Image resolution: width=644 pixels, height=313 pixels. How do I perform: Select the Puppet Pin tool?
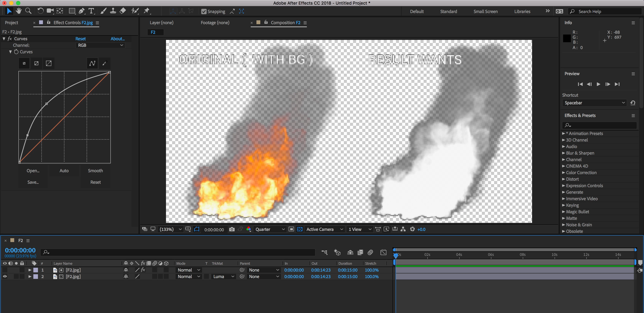[x=147, y=11]
